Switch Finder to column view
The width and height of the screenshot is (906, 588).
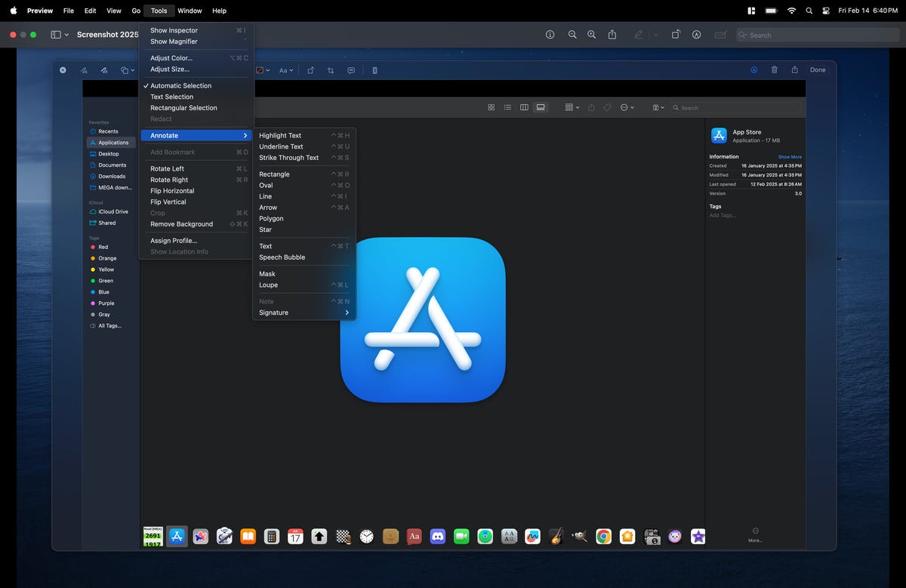(524, 107)
